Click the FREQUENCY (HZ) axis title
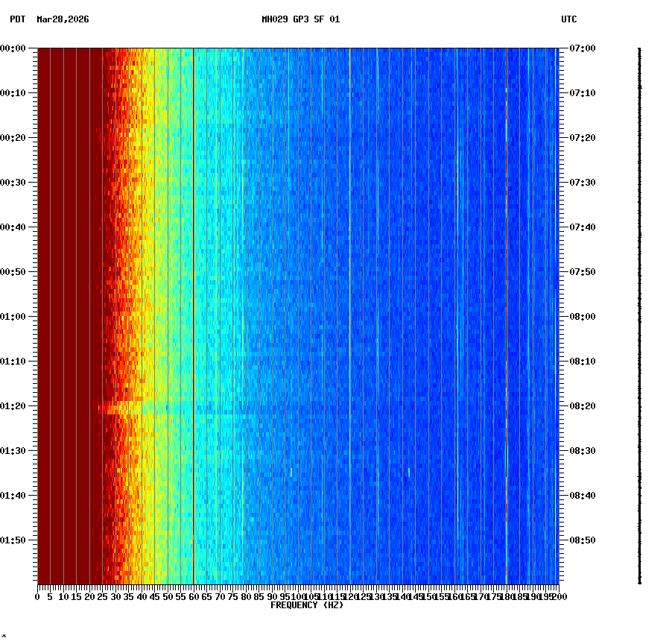672x644 pixels. 307,605
